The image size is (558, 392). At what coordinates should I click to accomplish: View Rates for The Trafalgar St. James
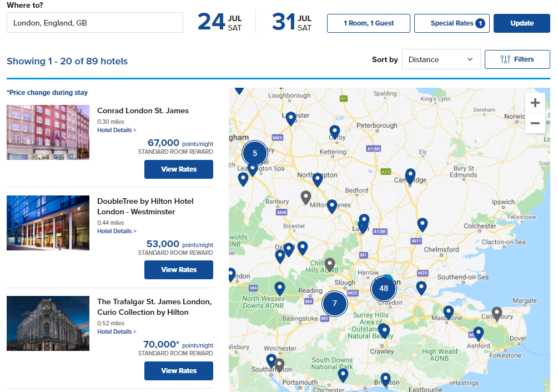[179, 371]
